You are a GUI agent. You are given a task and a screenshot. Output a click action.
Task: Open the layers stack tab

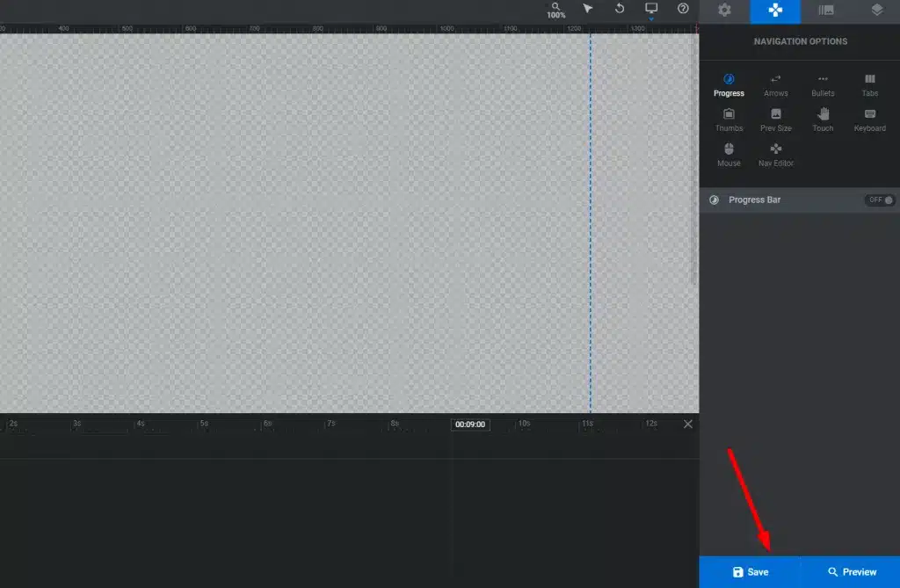pyautogui.click(x=876, y=11)
